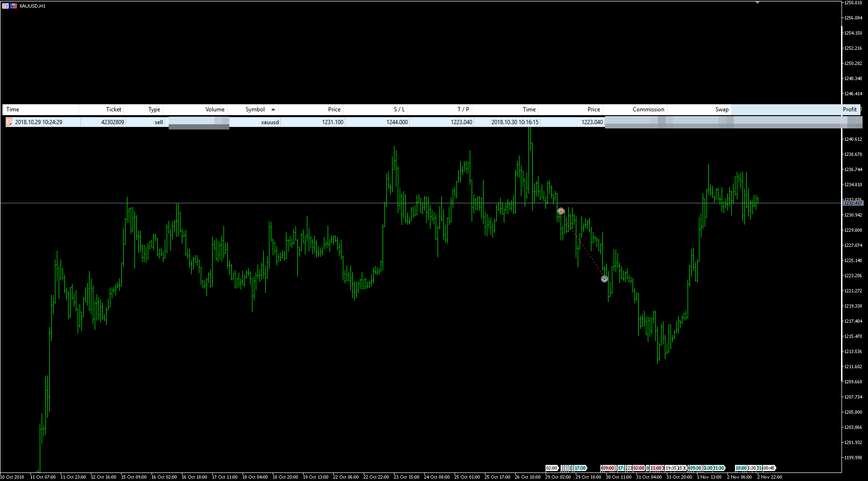This screenshot has height=481, width=868.
Task: Click the current price label 1232.417
Action: pyautogui.click(x=853, y=203)
